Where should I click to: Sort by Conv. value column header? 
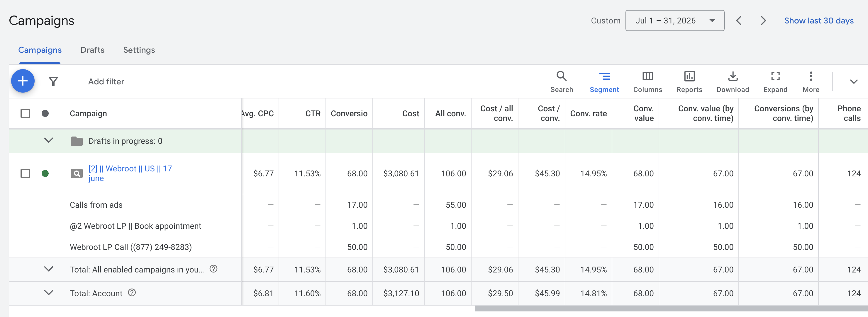(x=643, y=113)
